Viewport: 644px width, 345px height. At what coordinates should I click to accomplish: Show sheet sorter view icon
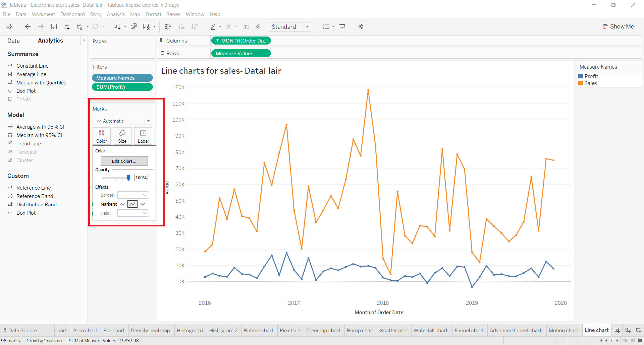coord(625,341)
